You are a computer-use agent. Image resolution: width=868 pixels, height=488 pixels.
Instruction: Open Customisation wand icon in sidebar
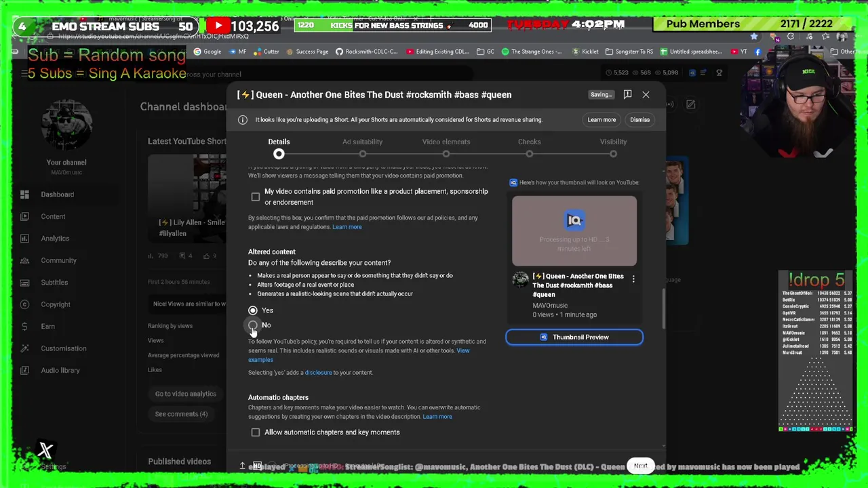(x=24, y=348)
